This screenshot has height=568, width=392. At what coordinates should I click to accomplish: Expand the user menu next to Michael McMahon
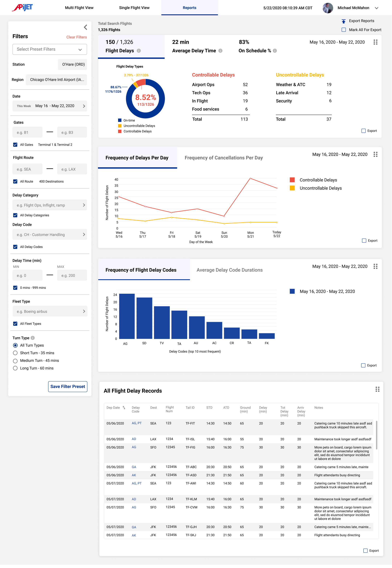pyautogui.click(x=376, y=8)
